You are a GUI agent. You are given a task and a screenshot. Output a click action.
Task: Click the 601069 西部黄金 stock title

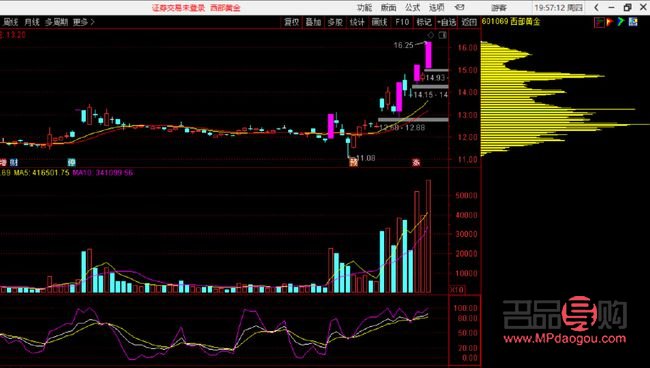511,22
